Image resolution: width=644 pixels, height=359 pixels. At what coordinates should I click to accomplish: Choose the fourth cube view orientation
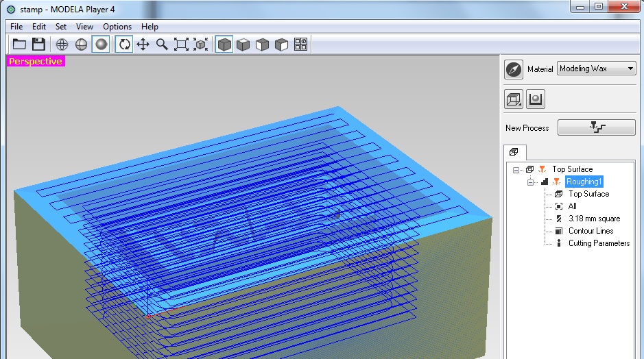[x=281, y=45]
